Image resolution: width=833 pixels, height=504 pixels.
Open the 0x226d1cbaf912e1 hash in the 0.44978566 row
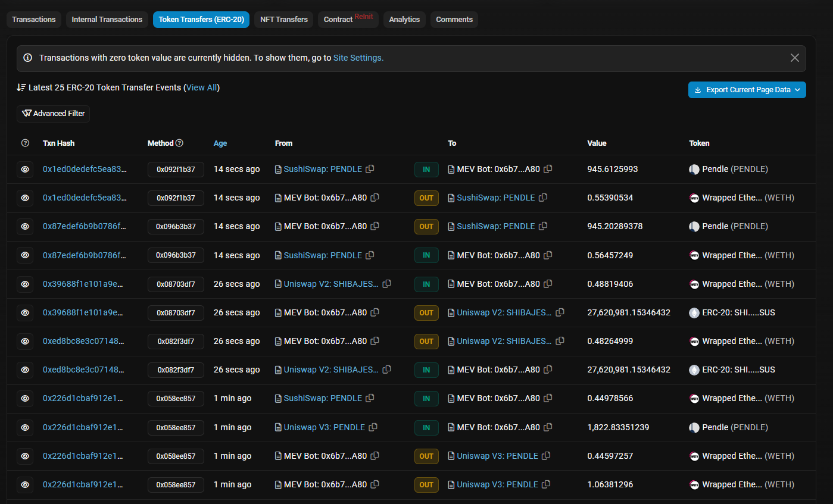(x=83, y=398)
